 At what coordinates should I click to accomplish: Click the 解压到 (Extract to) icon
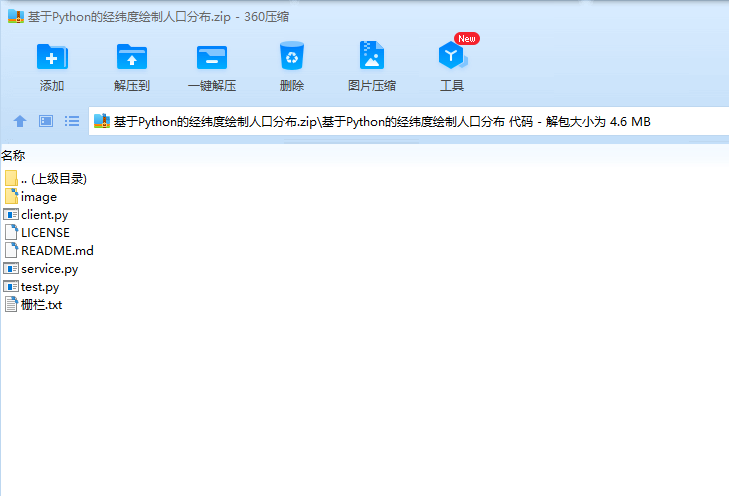(x=132, y=57)
